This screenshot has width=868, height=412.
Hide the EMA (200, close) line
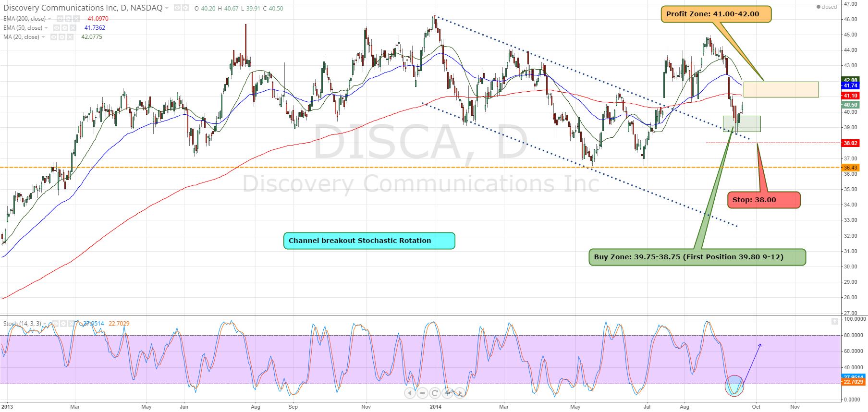point(60,19)
